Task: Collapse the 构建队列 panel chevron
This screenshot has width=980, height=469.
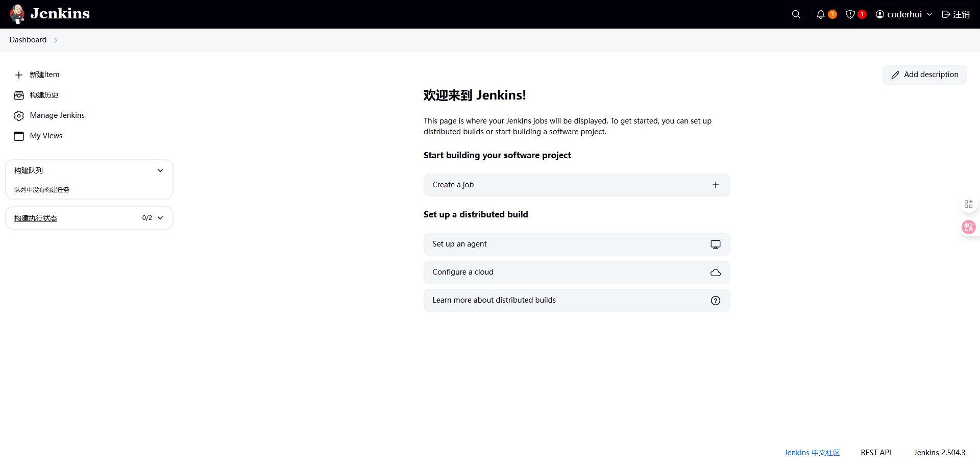Action: point(160,170)
